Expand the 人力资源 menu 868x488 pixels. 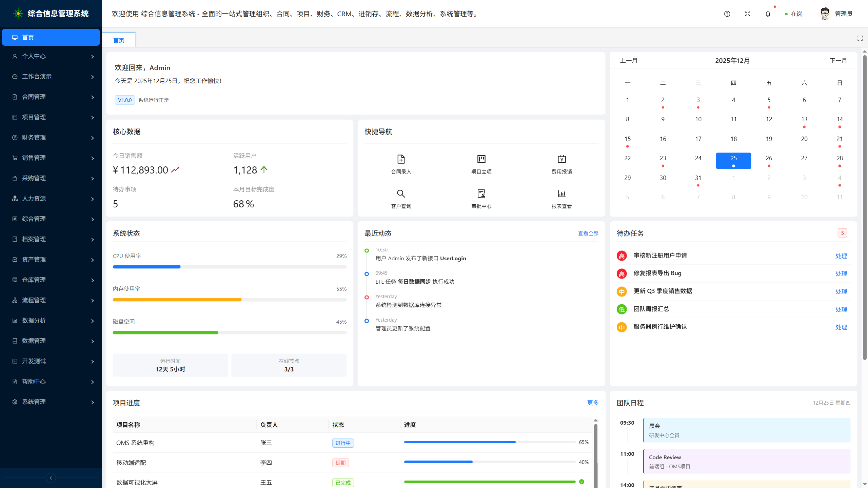51,199
